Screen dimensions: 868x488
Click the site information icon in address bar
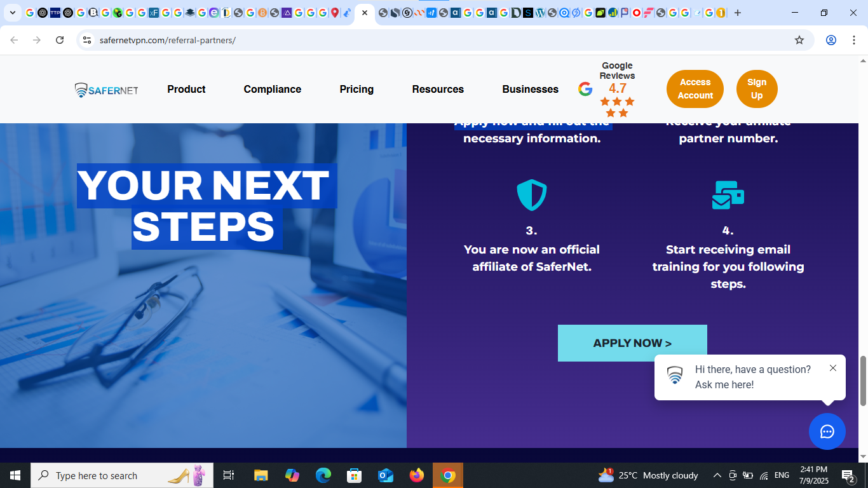[x=87, y=40]
